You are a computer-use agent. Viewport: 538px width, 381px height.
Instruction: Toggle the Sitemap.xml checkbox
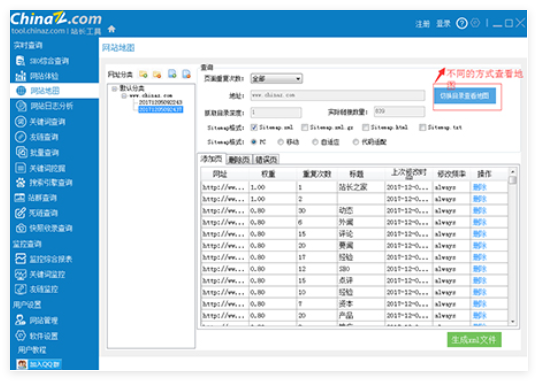pos(254,128)
